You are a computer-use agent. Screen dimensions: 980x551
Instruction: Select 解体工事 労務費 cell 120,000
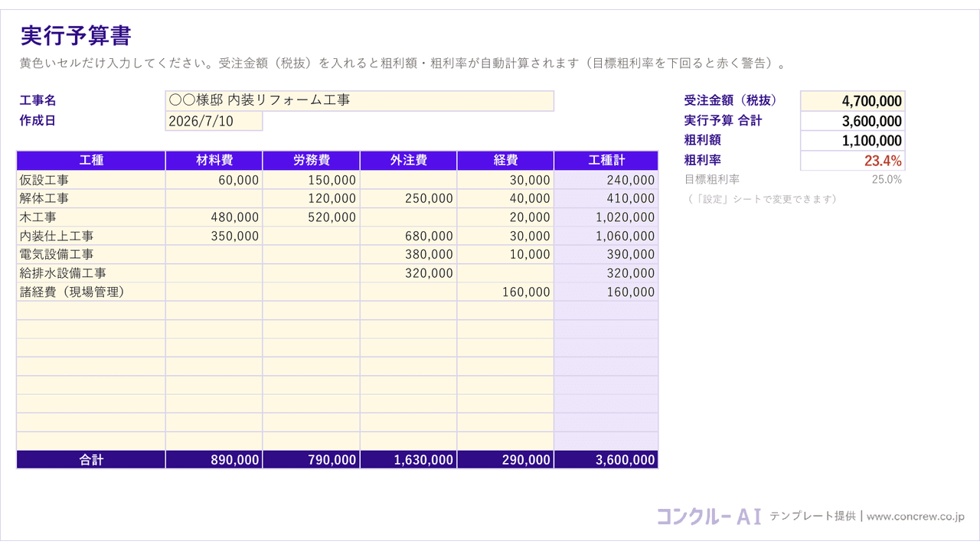point(312,198)
